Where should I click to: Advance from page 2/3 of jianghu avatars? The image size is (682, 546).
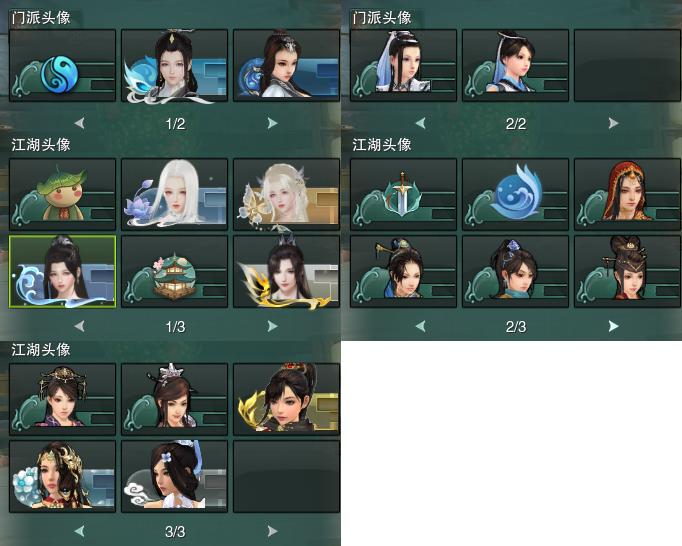click(613, 326)
